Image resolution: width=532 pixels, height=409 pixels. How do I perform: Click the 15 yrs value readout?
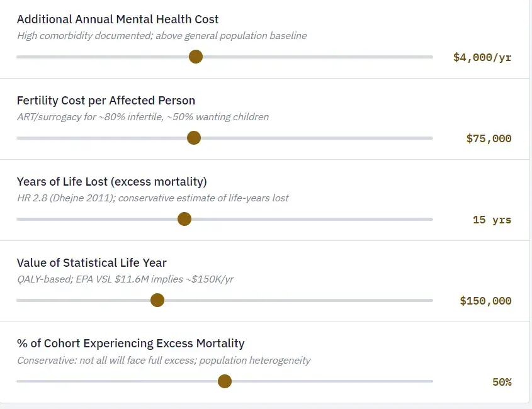coord(492,220)
